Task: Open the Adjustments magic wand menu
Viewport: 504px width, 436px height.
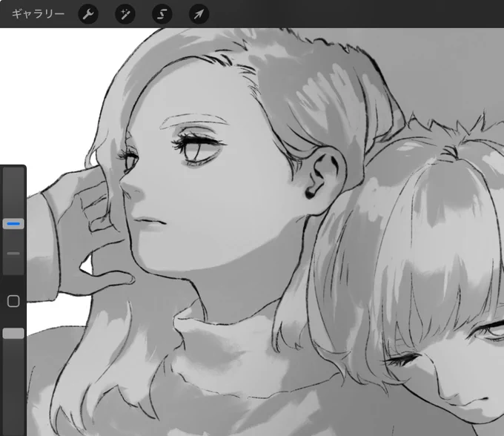Action: click(x=125, y=14)
